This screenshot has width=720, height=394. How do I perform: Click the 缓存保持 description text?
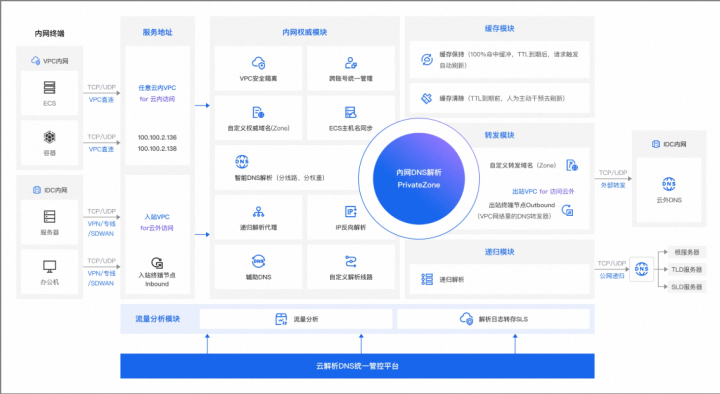tap(509, 60)
